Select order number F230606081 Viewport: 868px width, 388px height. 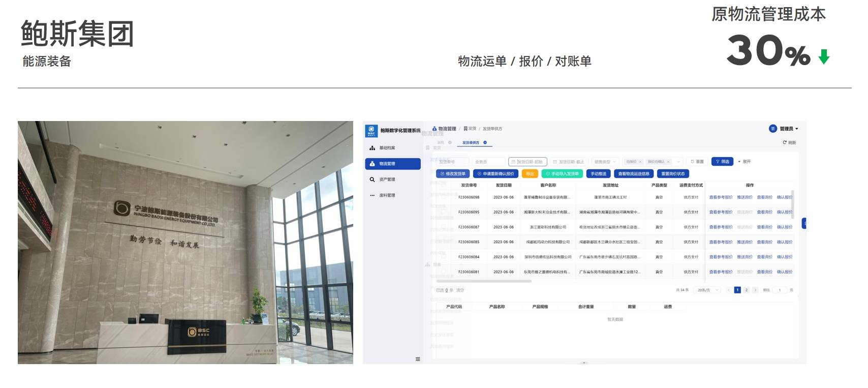pyautogui.click(x=469, y=272)
